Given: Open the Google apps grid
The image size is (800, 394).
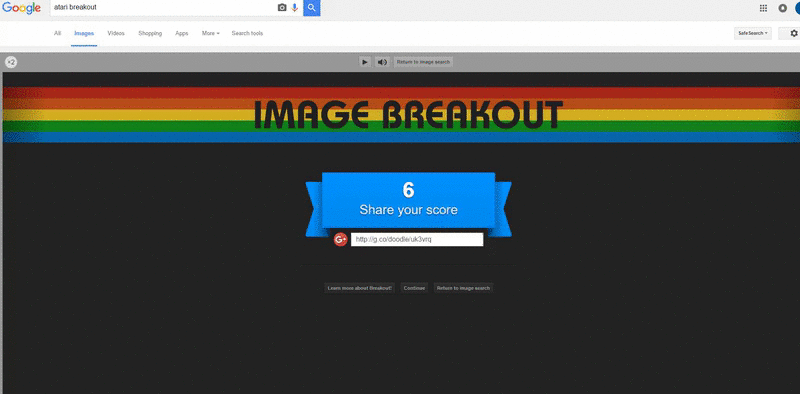Looking at the screenshot, I should tap(763, 8).
